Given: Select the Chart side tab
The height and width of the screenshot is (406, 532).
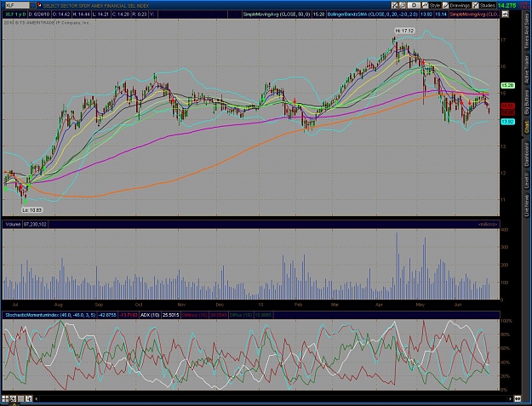Looking at the screenshot, I should [x=527, y=127].
